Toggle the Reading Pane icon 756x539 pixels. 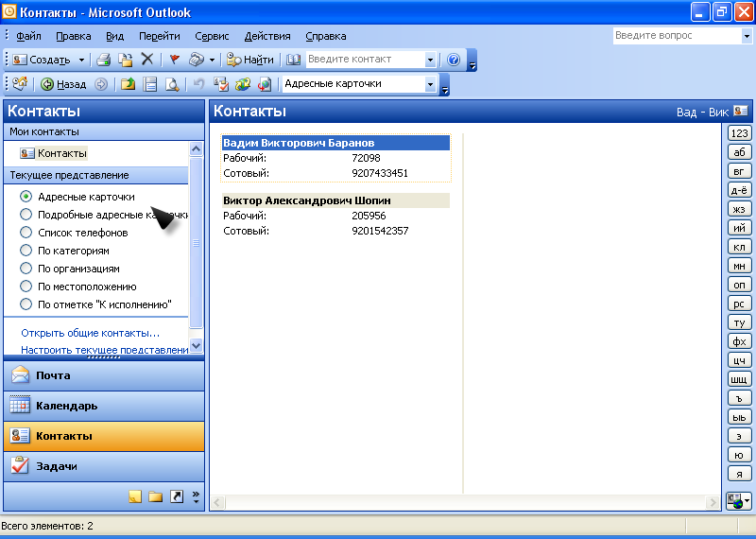150,84
